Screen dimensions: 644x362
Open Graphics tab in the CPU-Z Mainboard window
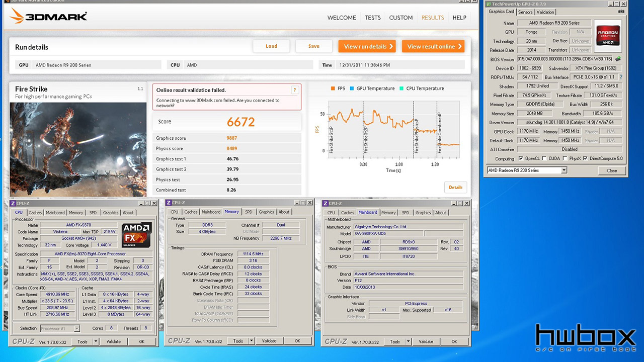click(x=423, y=213)
